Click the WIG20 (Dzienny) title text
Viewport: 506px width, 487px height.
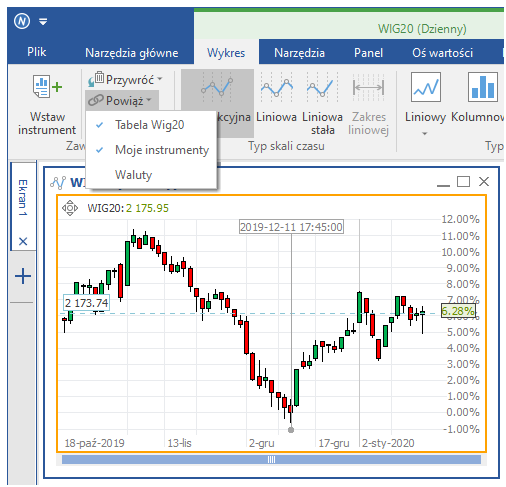pos(422,29)
